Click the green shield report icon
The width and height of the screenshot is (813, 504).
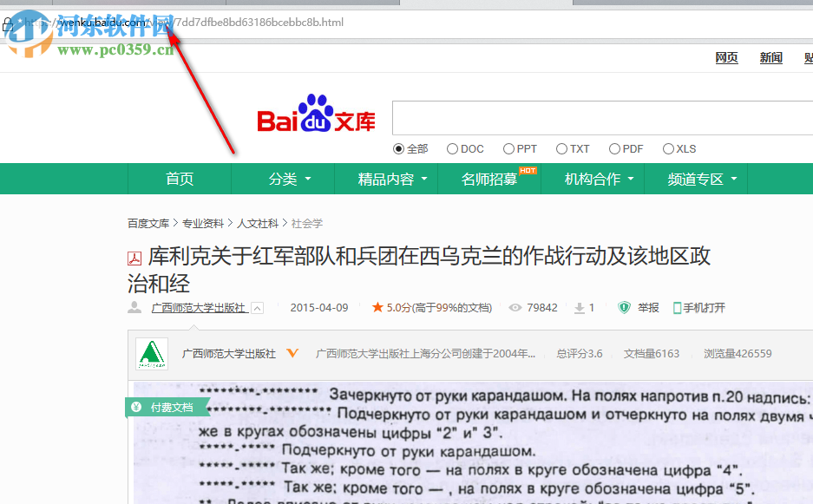pyautogui.click(x=624, y=307)
